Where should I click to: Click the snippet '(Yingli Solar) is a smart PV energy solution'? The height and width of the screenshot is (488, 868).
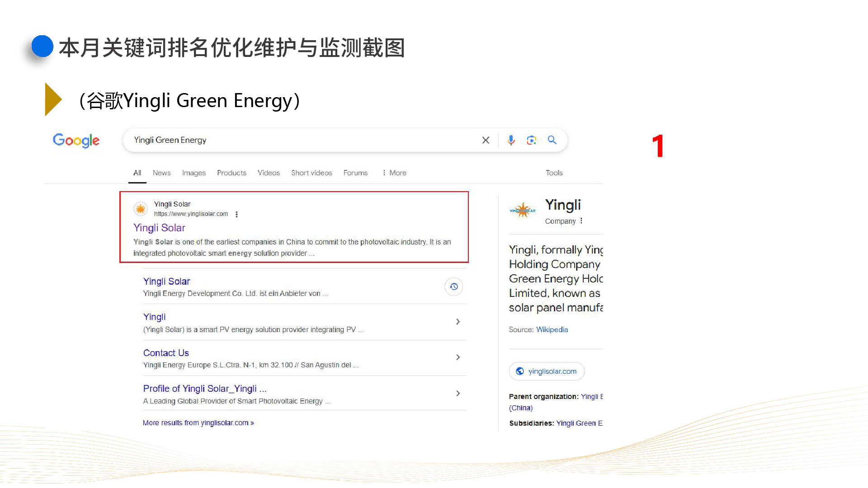click(253, 330)
